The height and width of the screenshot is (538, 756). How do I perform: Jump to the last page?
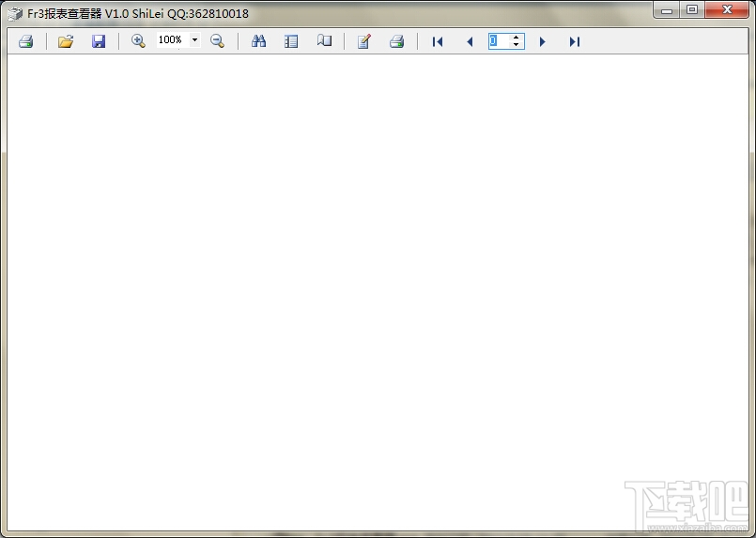point(574,42)
